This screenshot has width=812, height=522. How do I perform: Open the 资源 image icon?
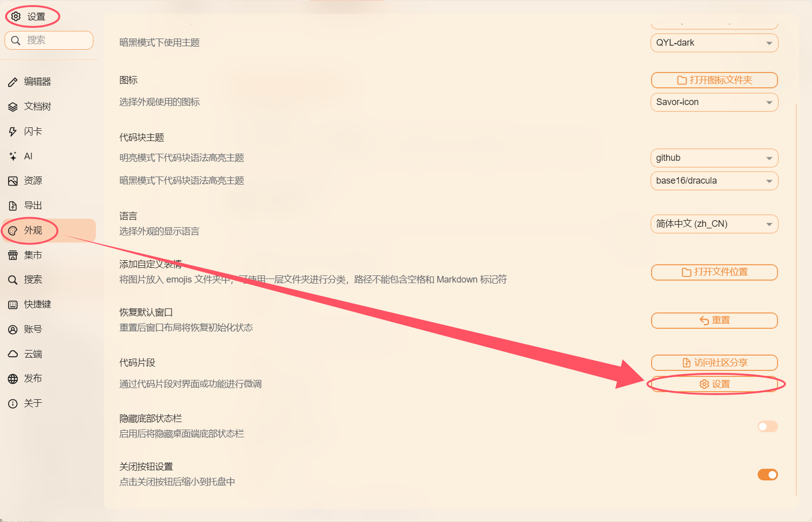(x=13, y=181)
